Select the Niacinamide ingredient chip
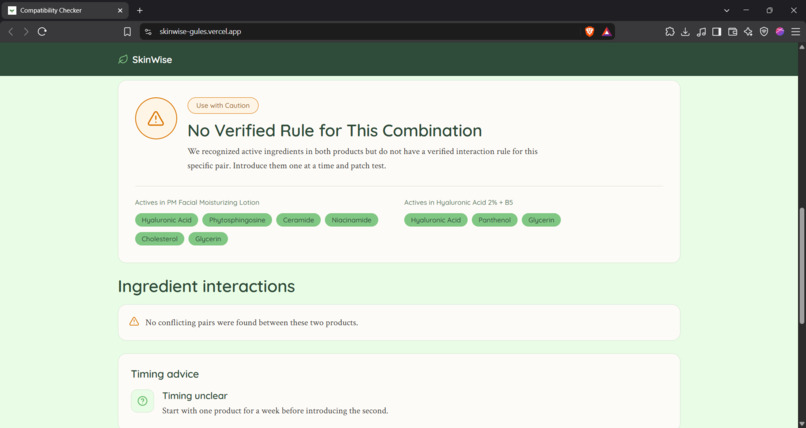806x428 pixels. (x=351, y=220)
